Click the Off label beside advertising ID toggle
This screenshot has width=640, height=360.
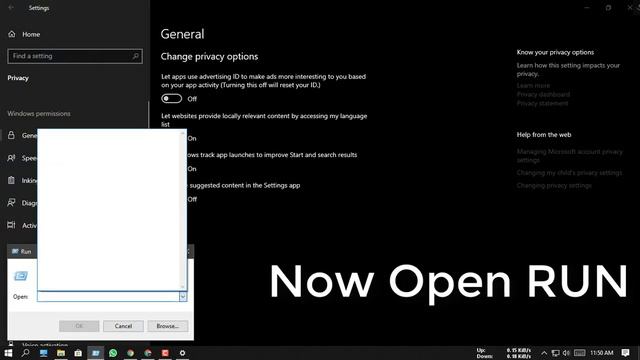point(192,99)
